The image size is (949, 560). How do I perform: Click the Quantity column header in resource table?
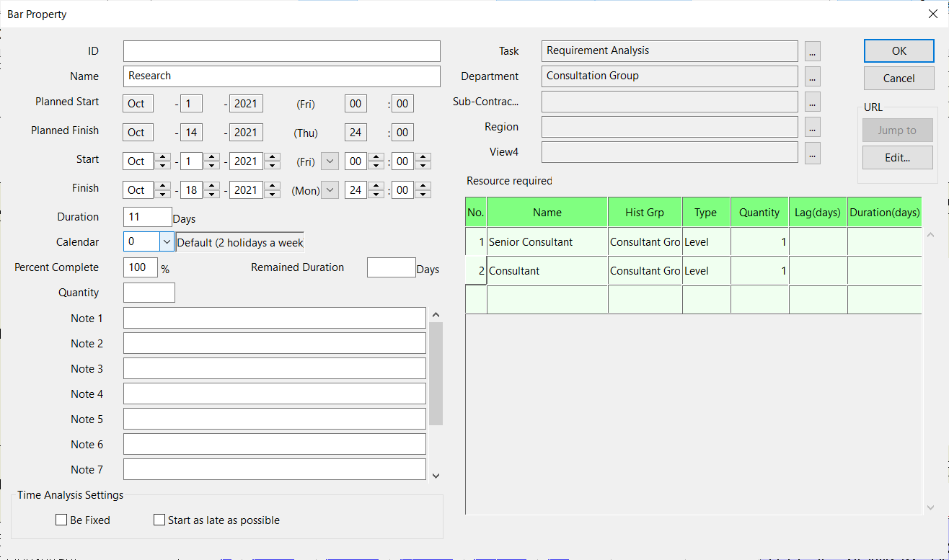click(x=759, y=213)
